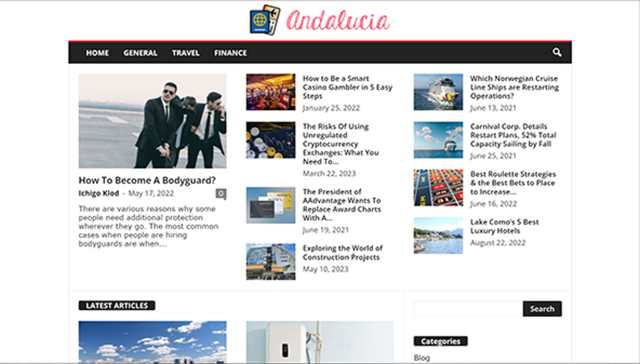The width and height of the screenshot is (640, 364).
Task: Click the comment count bubble icon
Action: click(221, 194)
